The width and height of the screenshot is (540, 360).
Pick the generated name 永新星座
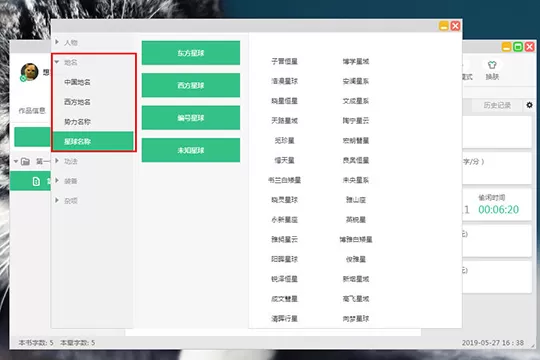pyautogui.click(x=284, y=219)
